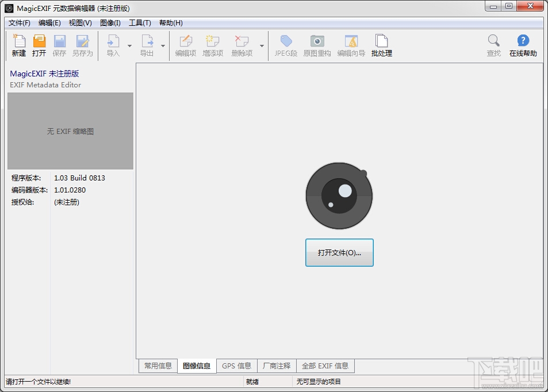Click the 编码器版本: label

[x=29, y=190]
